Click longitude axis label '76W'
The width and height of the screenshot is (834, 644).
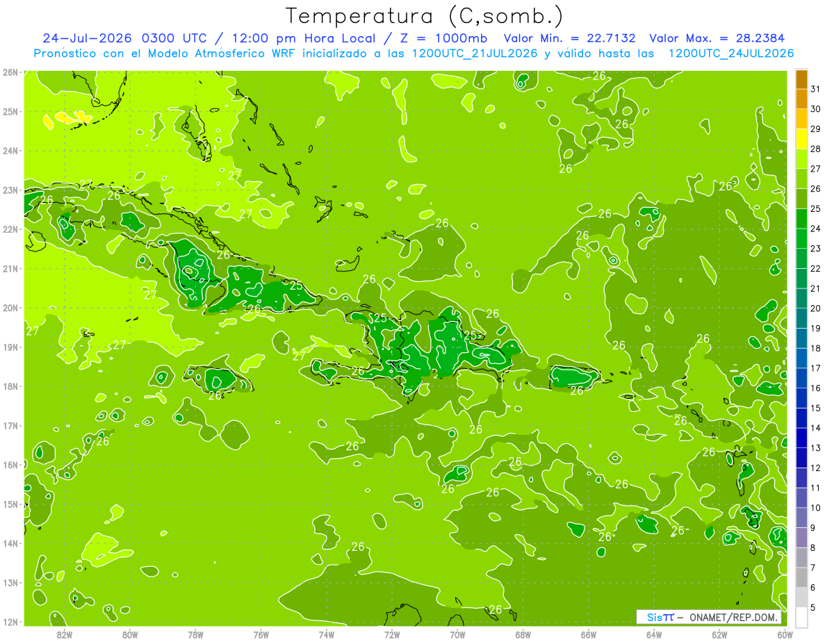tap(261, 634)
